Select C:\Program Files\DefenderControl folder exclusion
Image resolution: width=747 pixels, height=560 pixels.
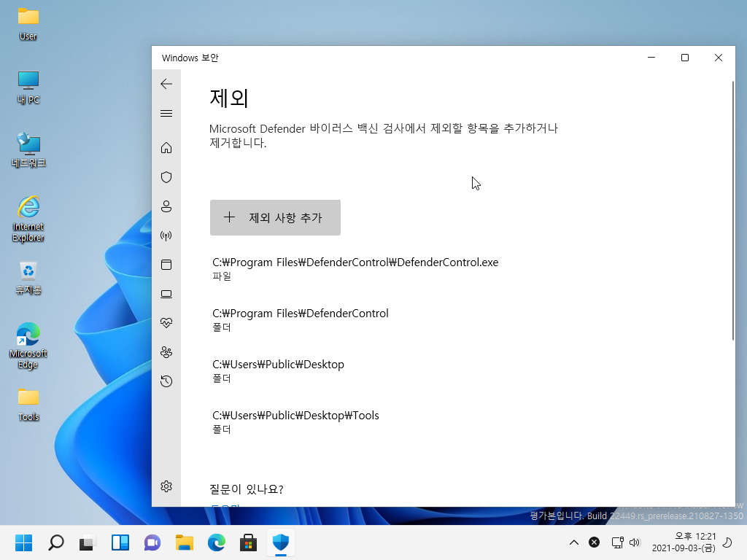click(x=301, y=319)
